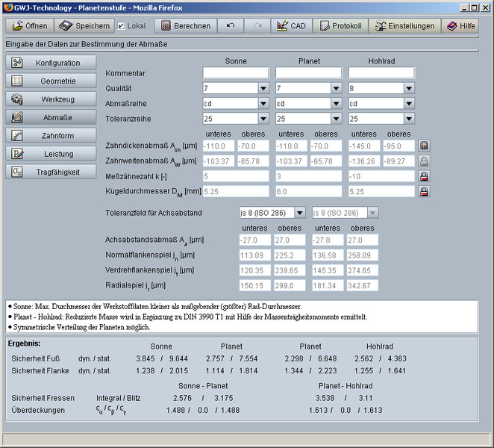The width and height of the screenshot is (494, 448).
Task: Open the CAD export button
Action: 290,25
